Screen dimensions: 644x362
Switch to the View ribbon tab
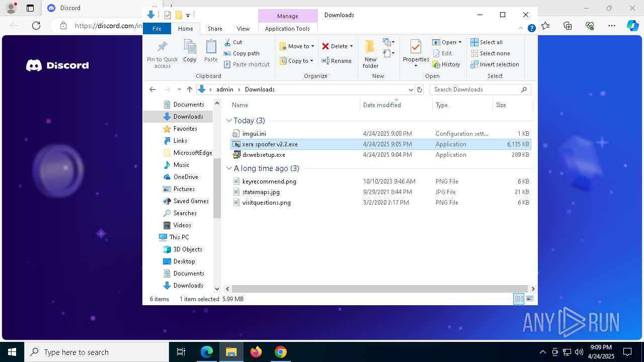[x=243, y=29]
